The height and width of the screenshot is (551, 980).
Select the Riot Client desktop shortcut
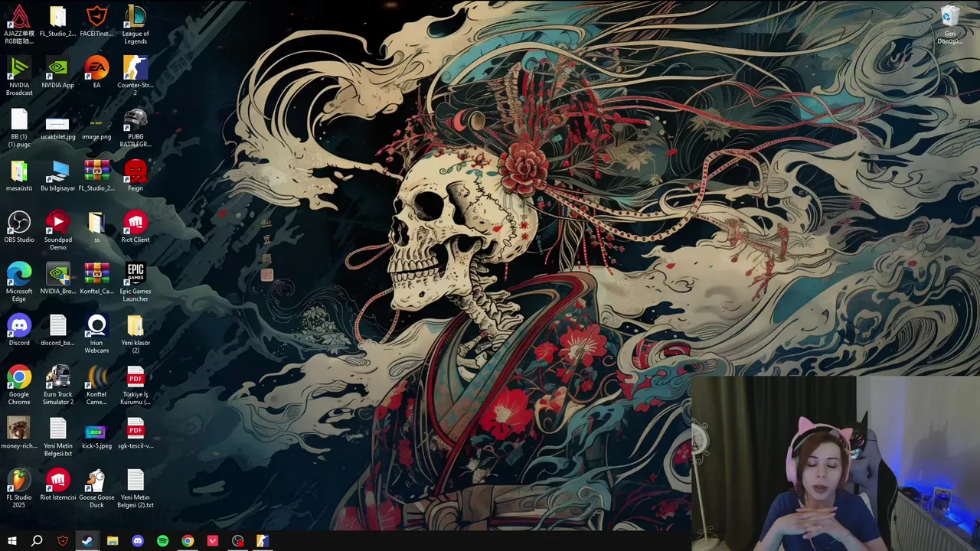(x=136, y=227)
